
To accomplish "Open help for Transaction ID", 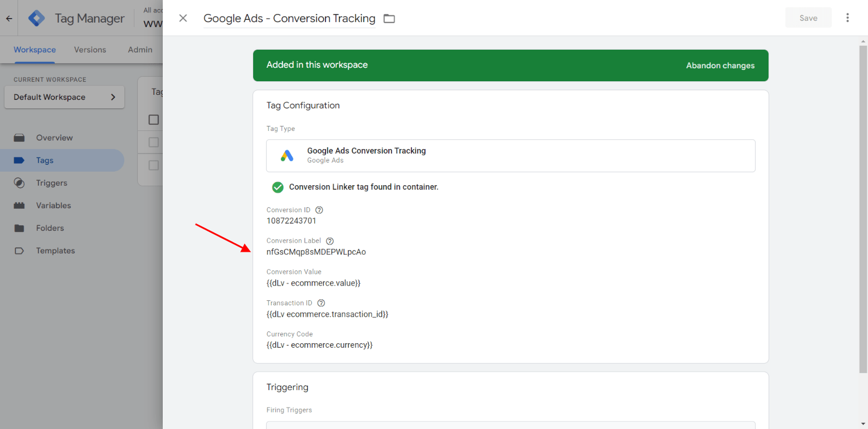I will pos(322,303).
